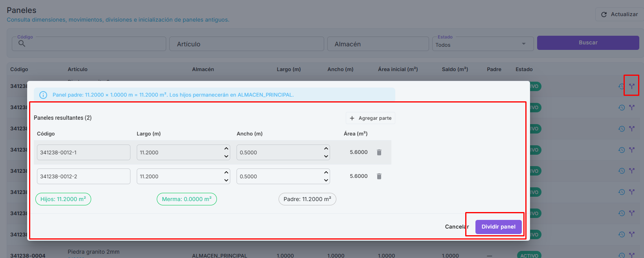The height and width of the screenshot is (258, 644).
Task: Increase Largo for part 341238-0012-2
Action: (226, 173)
